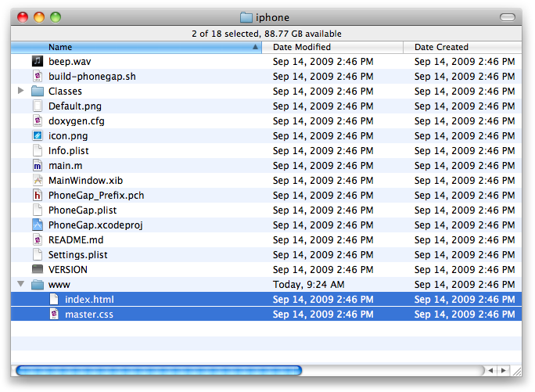Click the horizontal scrollbar thumb
Screen dimensions: 535x392
tap(158, 370)
